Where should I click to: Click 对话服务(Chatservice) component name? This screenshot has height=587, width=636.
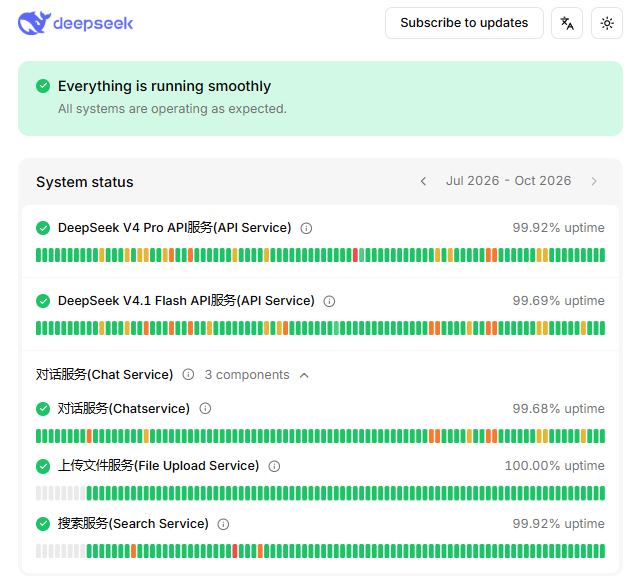click(124, 409)
